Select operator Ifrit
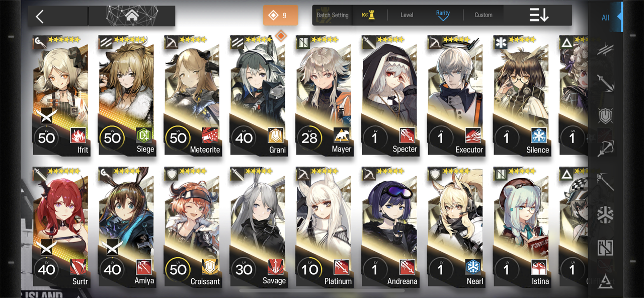This screenshot has width=644, height=298. click(x=60, y=96)
